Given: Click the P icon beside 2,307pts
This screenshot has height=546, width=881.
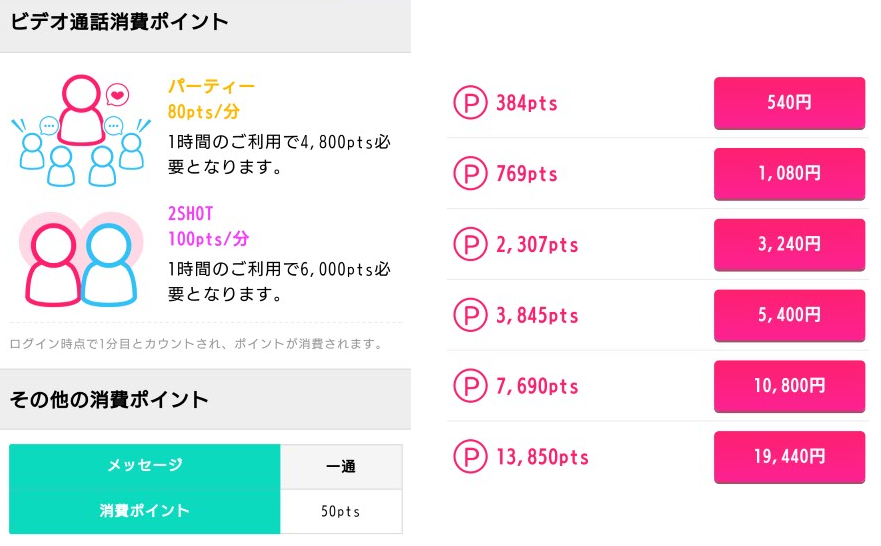Looking at the screenshot, I should (x=469, y=244).
